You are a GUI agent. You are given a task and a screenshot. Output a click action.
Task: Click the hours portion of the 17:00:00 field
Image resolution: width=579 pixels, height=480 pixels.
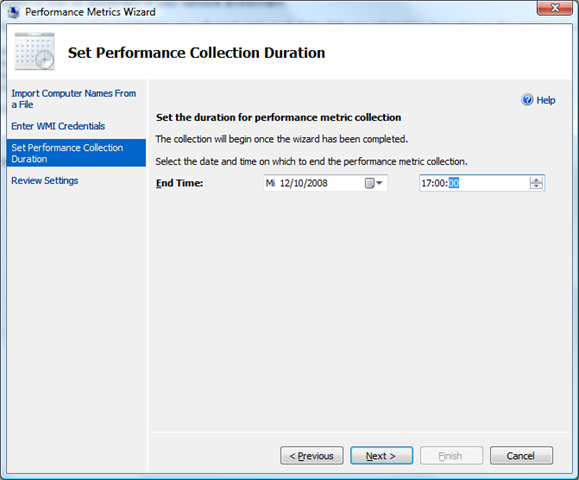click(426, 183)
